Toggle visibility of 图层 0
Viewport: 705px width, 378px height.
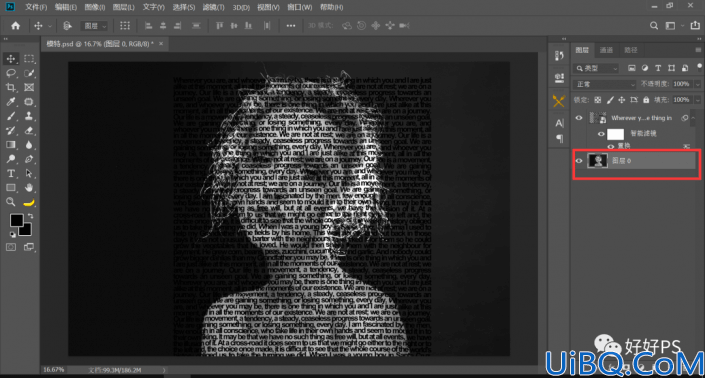click(579, 160)
